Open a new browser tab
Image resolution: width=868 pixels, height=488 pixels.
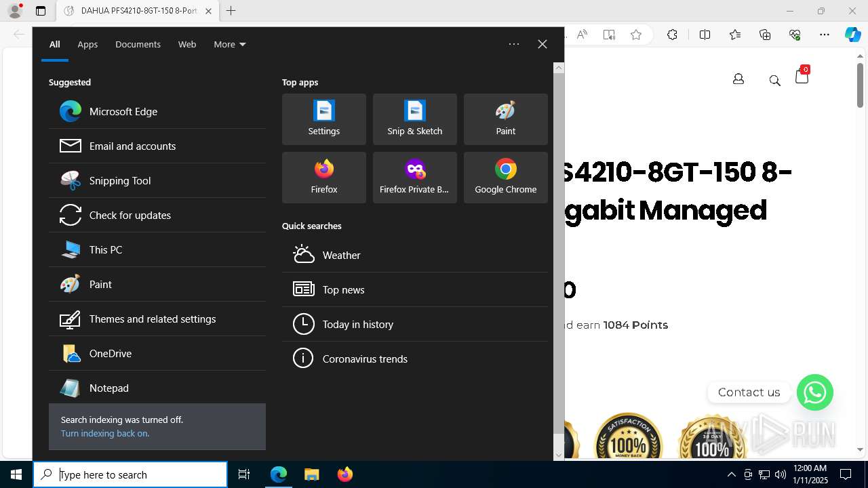[231, 11]
